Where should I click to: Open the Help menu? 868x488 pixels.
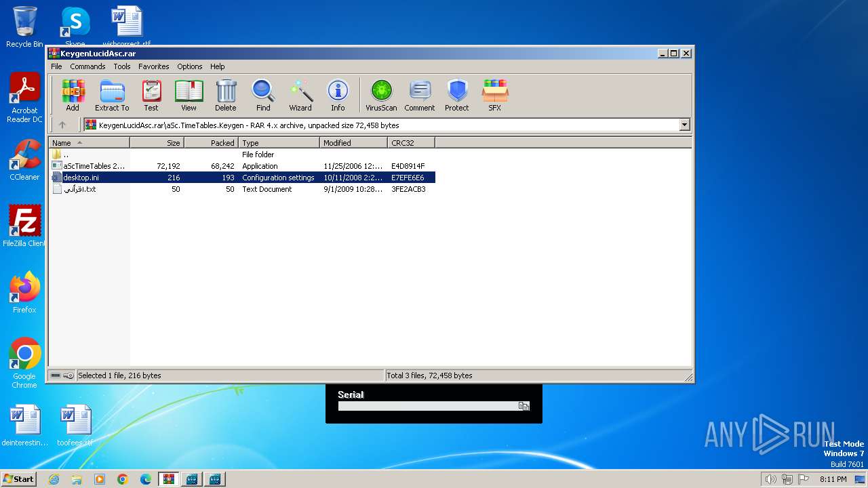click(217, 66)
